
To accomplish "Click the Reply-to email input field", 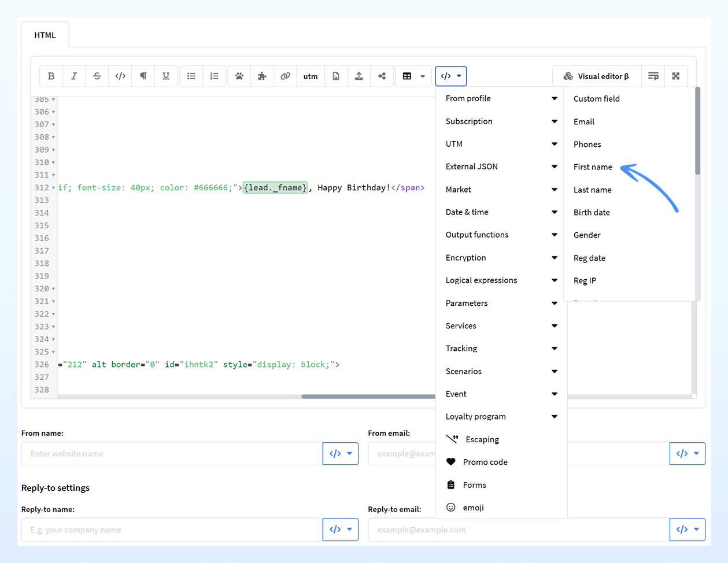I will pos(519,529).
